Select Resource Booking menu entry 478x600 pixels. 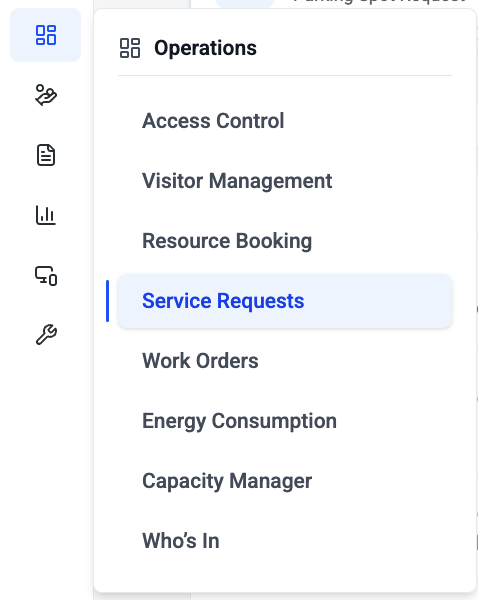(285, 241)
